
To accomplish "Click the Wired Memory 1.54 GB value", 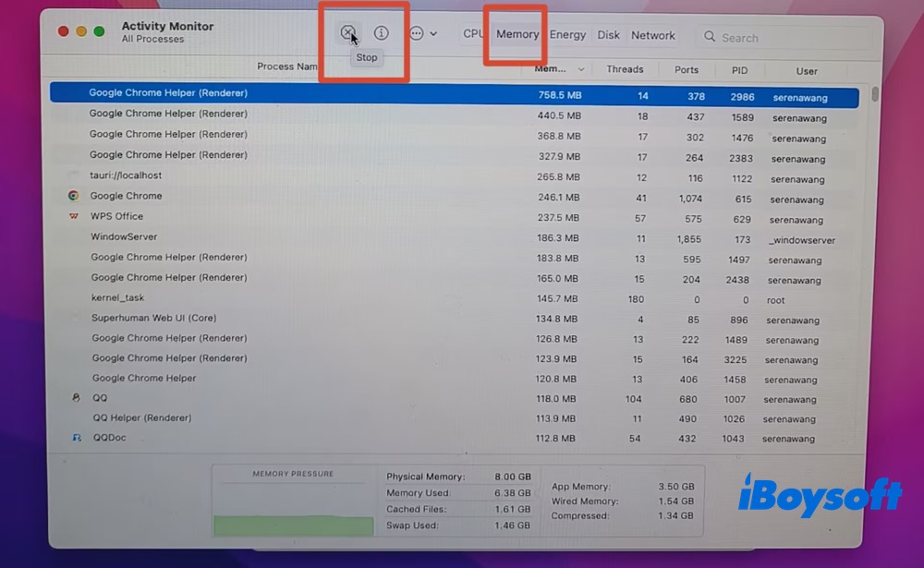I will pos(676,501).
